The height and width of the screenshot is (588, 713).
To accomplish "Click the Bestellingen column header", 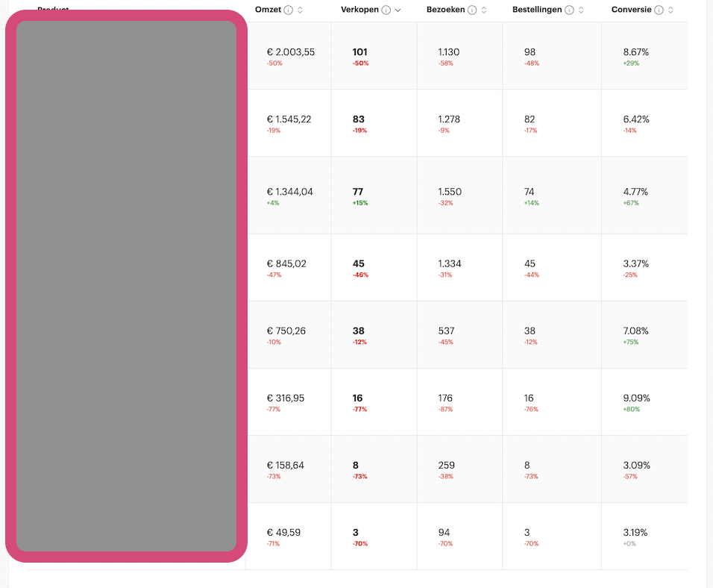I will tap(537, 10).
